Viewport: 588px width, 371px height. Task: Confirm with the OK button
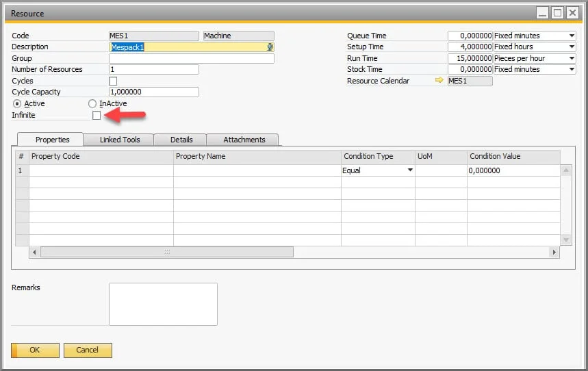35,350
